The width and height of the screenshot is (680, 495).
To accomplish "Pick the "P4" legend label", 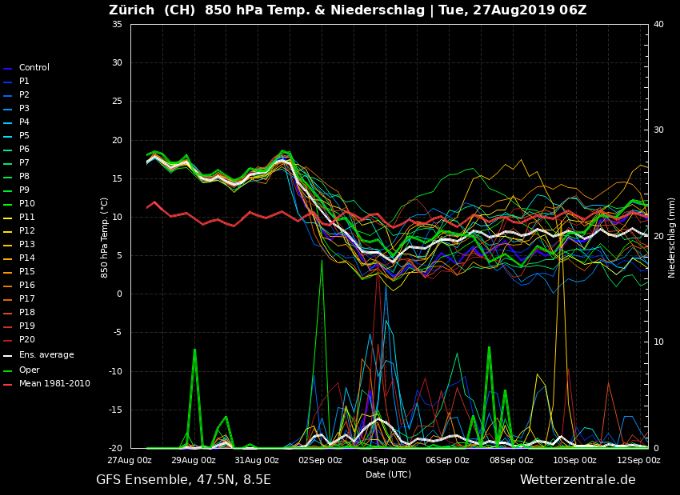I will coord(24,122).
